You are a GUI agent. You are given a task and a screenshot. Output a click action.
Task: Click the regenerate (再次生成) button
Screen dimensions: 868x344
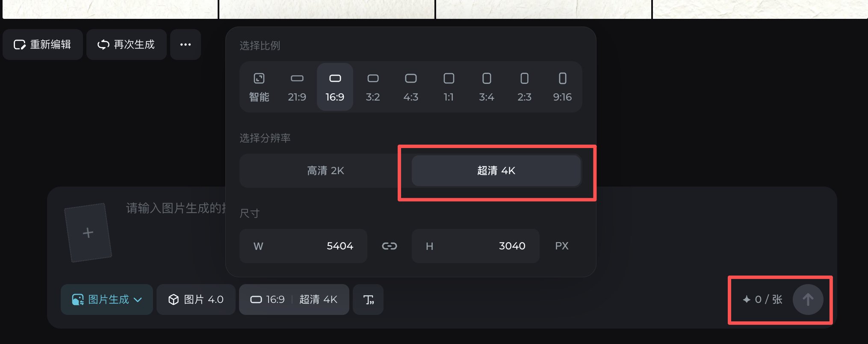click(126, 44)
